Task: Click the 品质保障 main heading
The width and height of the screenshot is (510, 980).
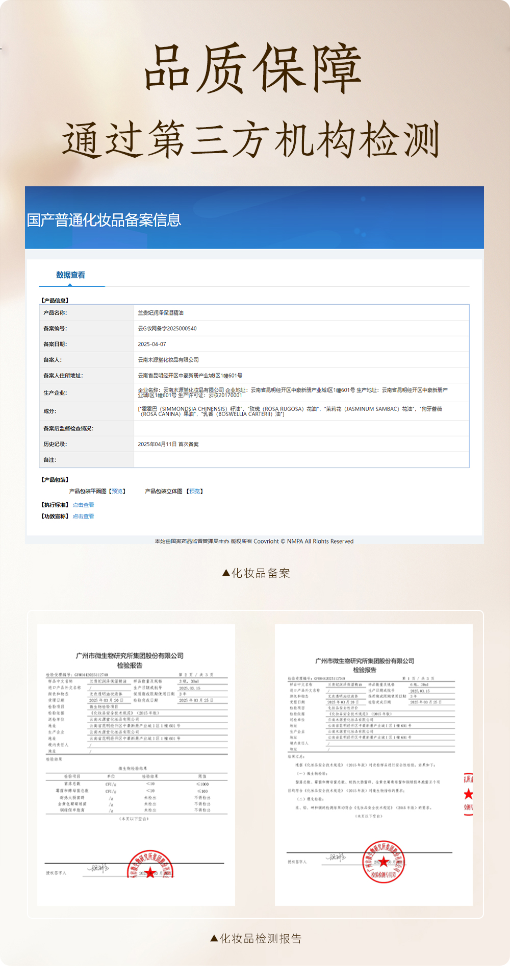Action: point(253,68)
